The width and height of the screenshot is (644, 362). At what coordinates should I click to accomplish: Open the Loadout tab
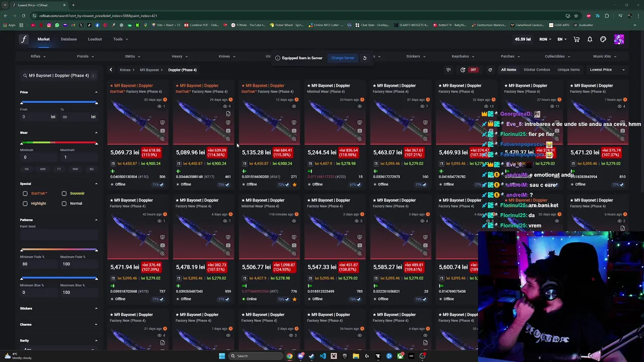point(95,39)
